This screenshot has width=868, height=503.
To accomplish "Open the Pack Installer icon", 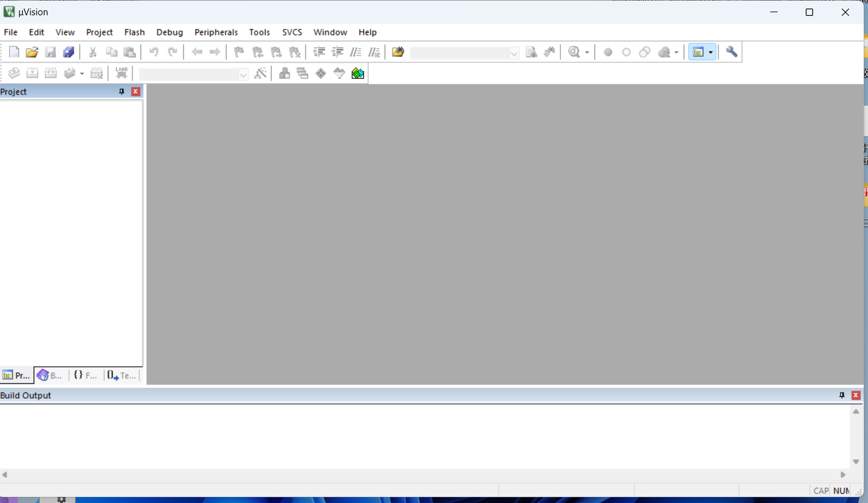I will click(x=358, y=74).
